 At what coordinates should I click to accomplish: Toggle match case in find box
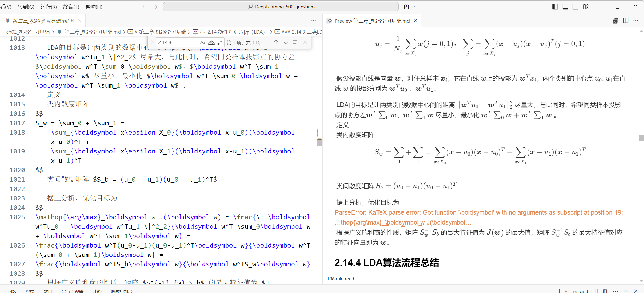pos(203,42)
